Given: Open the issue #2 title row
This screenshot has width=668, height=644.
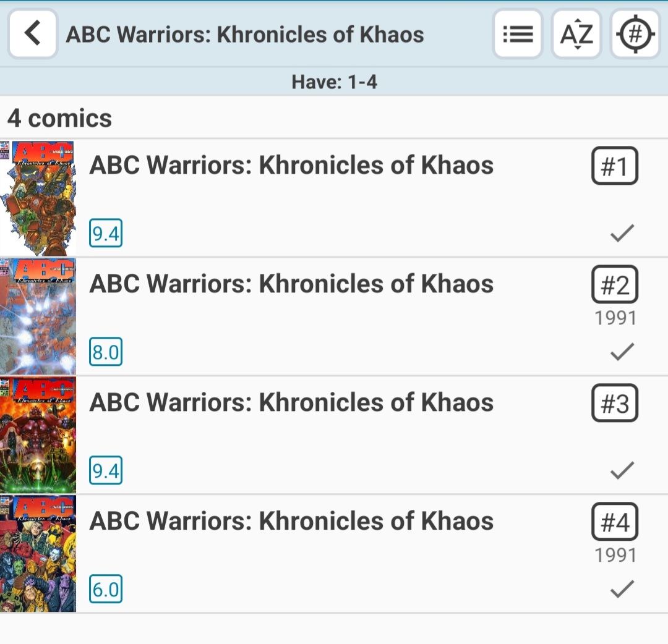Looking at the screenshot, I should [291, 284].
